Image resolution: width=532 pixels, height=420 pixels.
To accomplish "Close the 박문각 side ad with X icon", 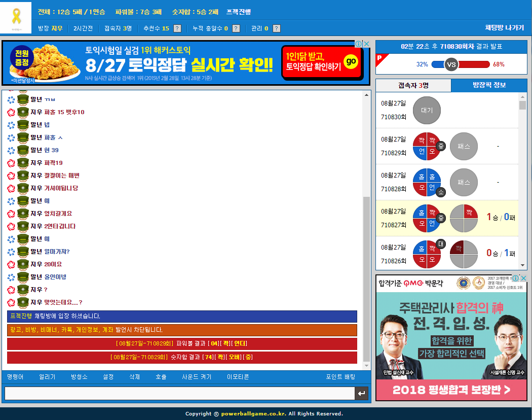I will (x=523, y=278).
